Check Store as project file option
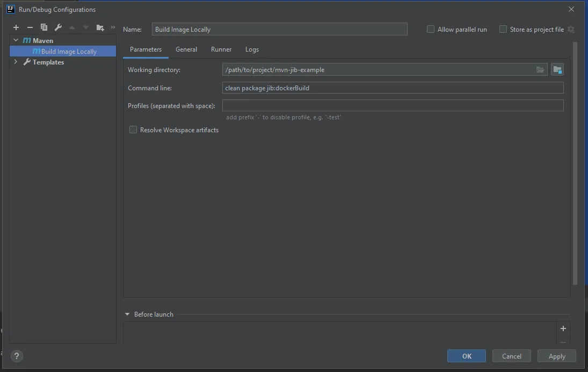The width and height of the screenshot is (588, 372). pyautogui.click(x=503, y=30)
